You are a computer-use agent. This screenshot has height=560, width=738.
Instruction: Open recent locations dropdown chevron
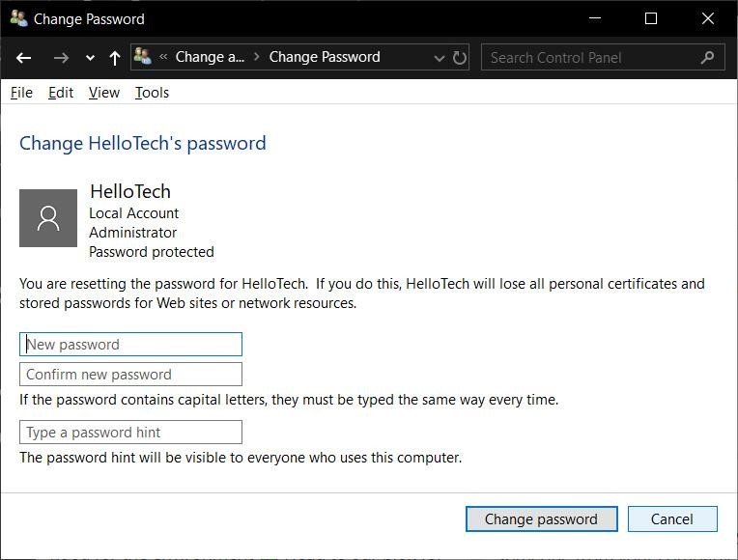pos(90,58)
